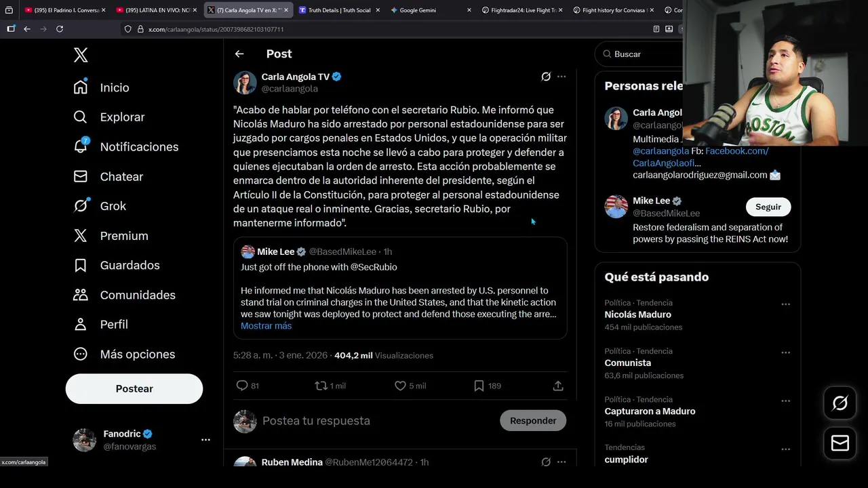Open Capturaron a Maduro trend
Screen dimensions: 868x488
pos(650,411)
